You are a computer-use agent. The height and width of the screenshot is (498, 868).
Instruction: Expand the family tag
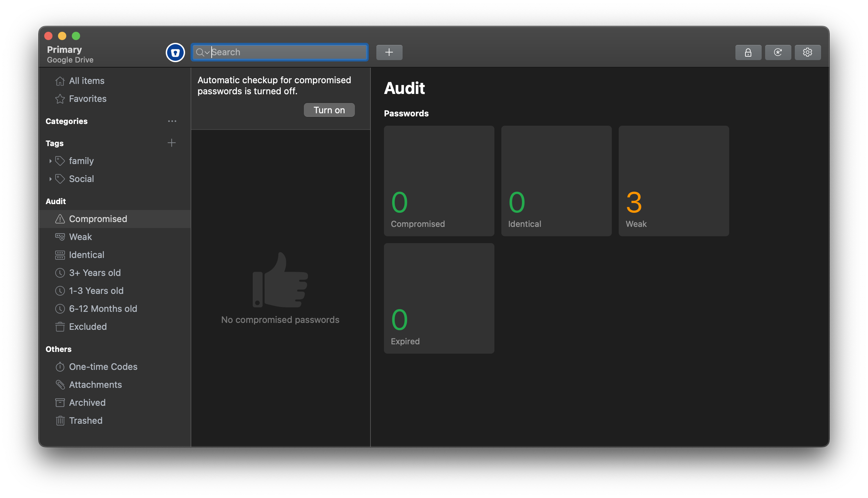50,161
